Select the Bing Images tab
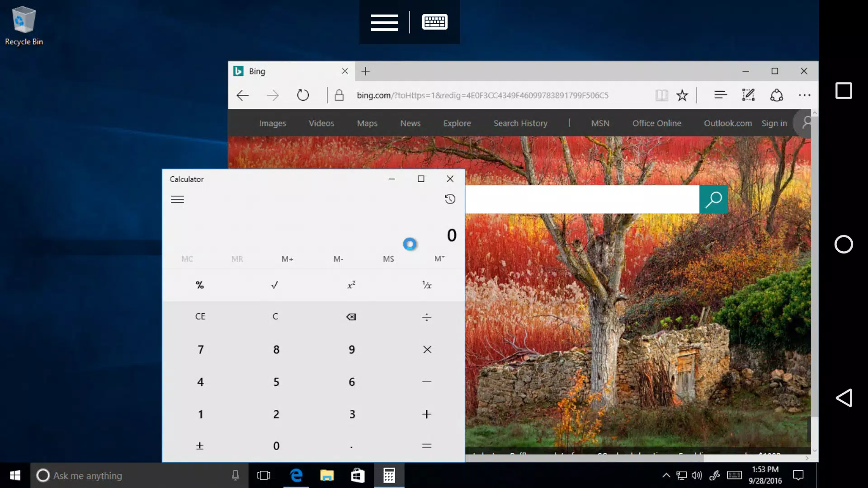The image size is (868, 488). click(x=273, y=123)
